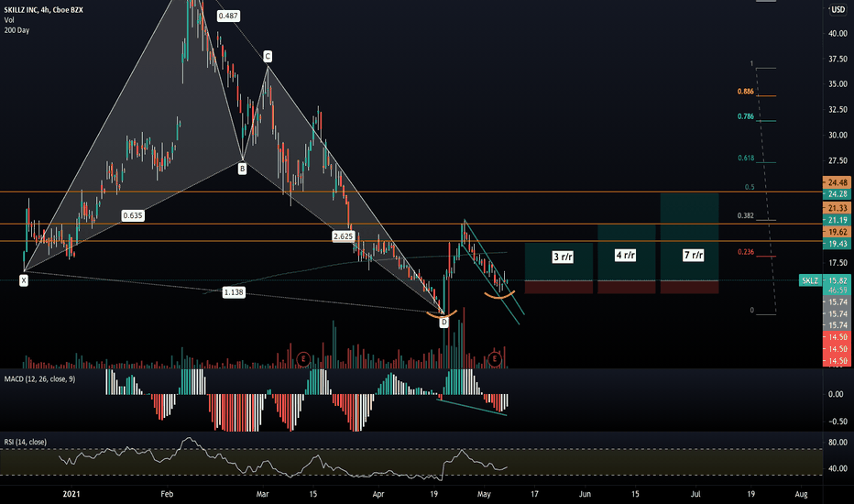Click the SKILLZ INC, 4h, Cboe BZX chart title
Image resolution: width=854 pixels, height=504 pixels.
pyautogui.click(x=44, y=10)
